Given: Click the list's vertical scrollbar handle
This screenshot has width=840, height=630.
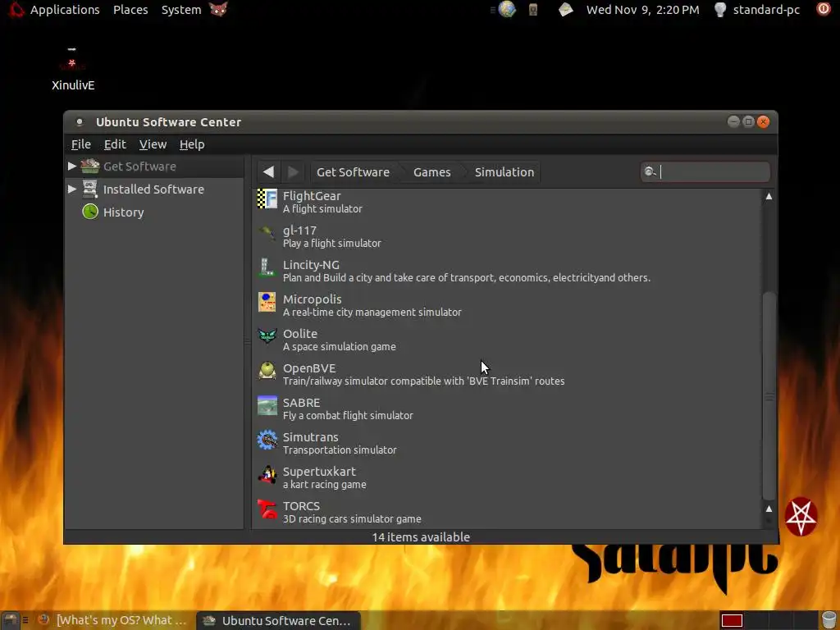Looking at the screenshot, I should [769, 396].
